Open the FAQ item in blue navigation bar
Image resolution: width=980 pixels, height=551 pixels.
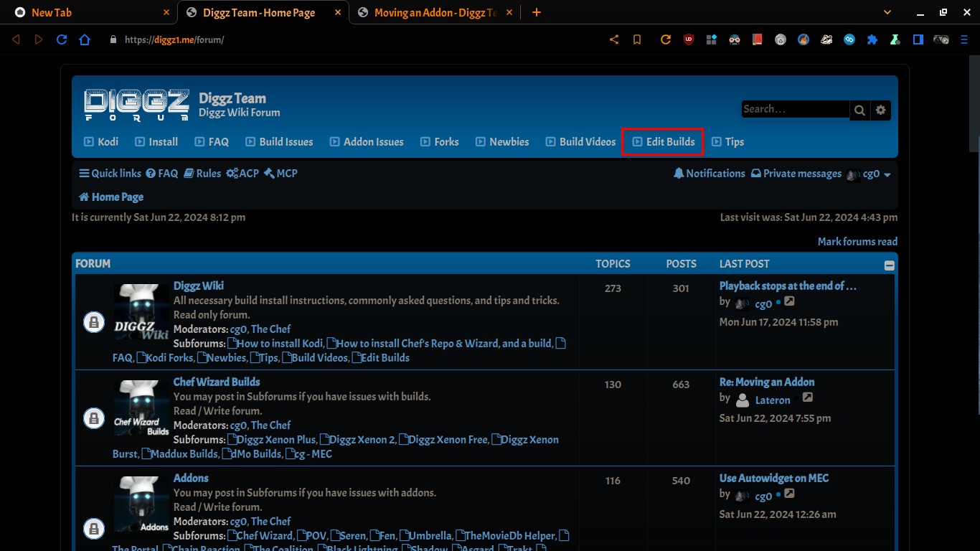coord(212,142)
